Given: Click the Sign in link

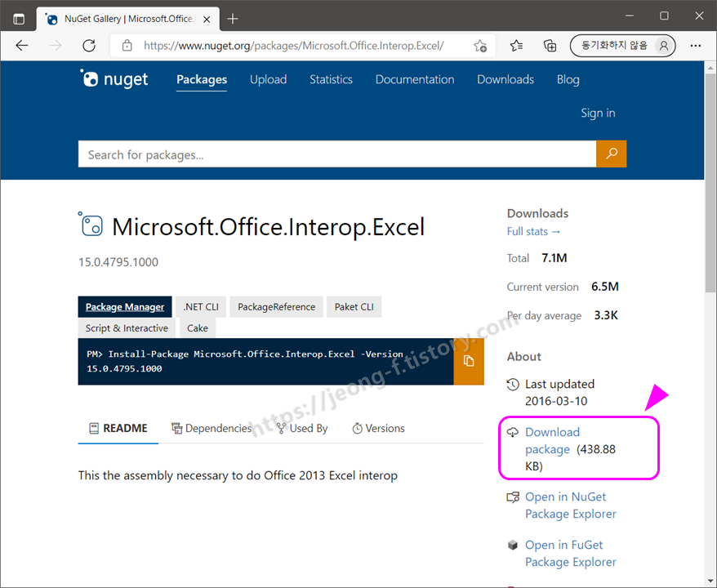Looking at the screenshot, I should click(x=598, y=113).
